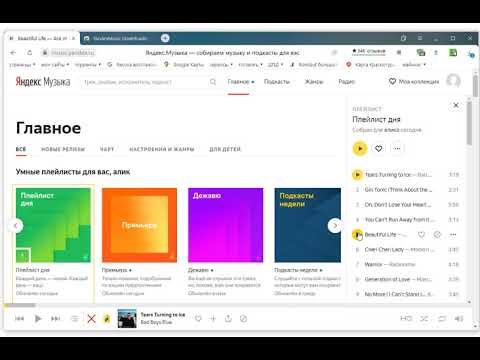Viewport: 480px width, 360px height.
Task: Like the current track Tears Turning to Ice
Action: click(198, 319)
